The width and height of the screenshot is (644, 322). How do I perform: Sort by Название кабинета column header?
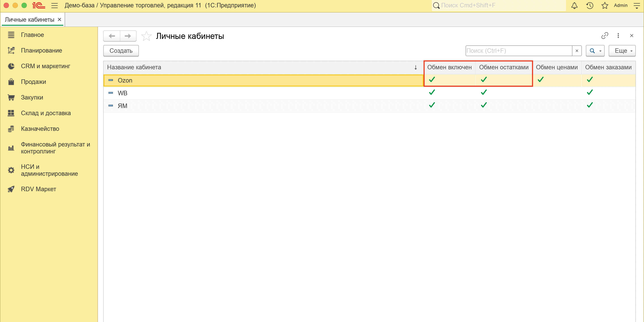click(x=263, y=67)
